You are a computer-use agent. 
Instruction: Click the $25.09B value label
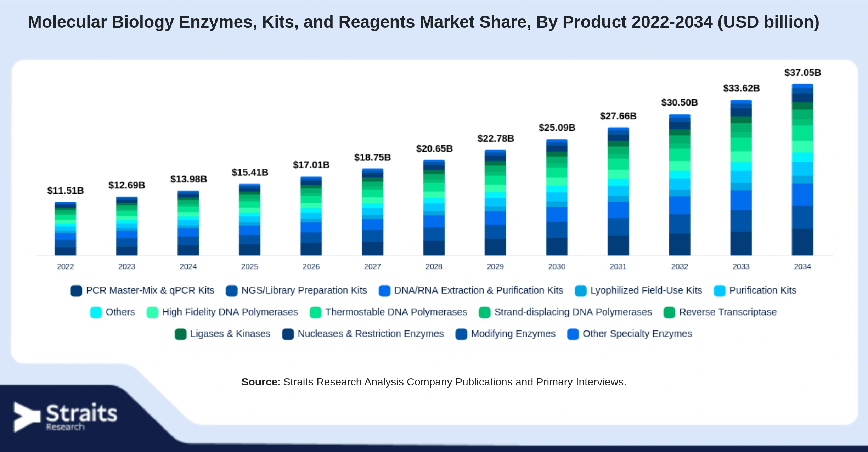point(557,128)
